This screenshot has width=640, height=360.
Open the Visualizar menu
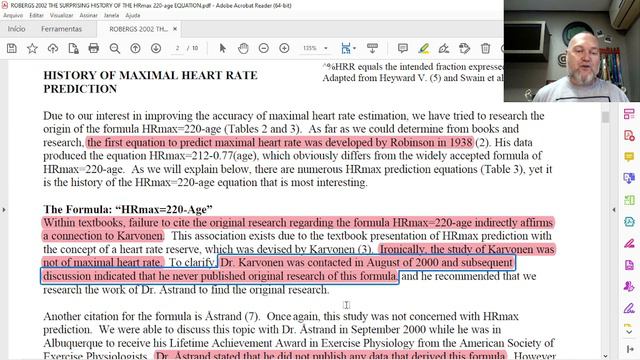click(x=61, y=16)
